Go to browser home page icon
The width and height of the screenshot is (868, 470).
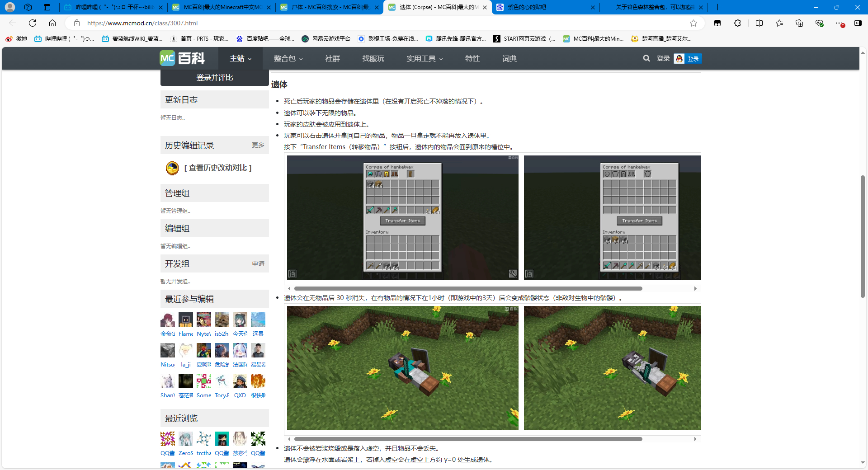52,23
